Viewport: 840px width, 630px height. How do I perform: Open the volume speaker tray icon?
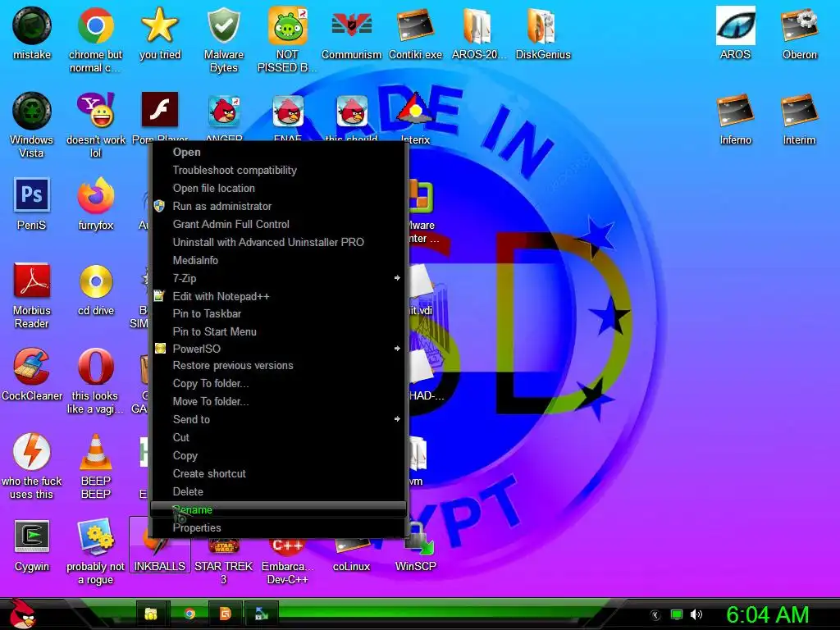(x=696, y=615)
